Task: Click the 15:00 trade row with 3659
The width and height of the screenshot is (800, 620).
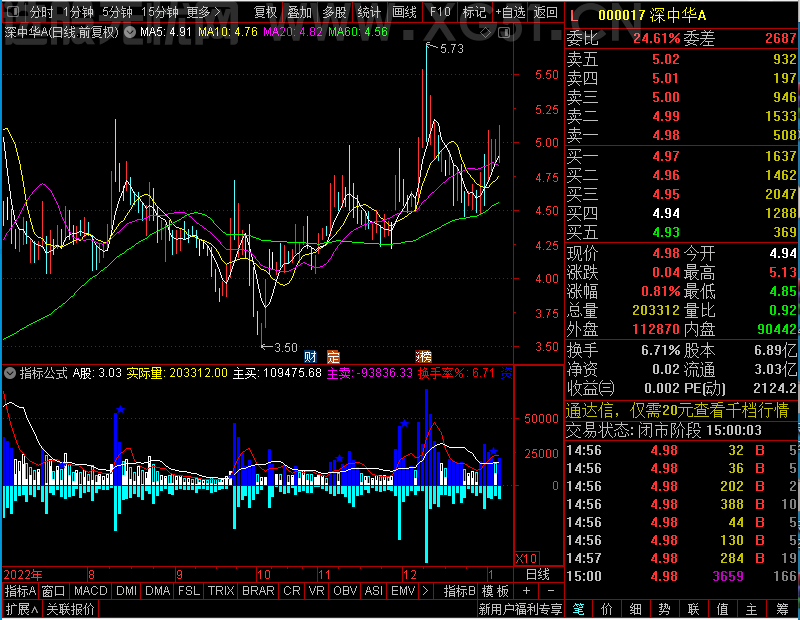Action: pyautogui.click(x=681, y=576)
